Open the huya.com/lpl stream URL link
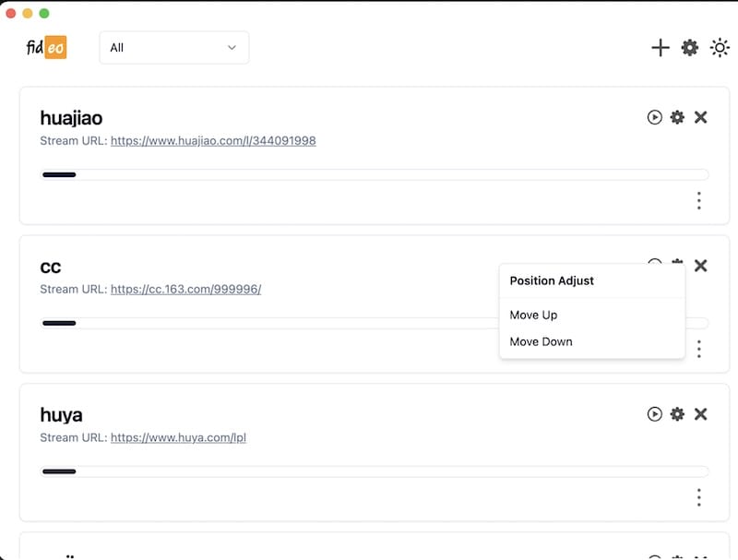The height and width of the screenshot is (560, 738). (178, 437)
